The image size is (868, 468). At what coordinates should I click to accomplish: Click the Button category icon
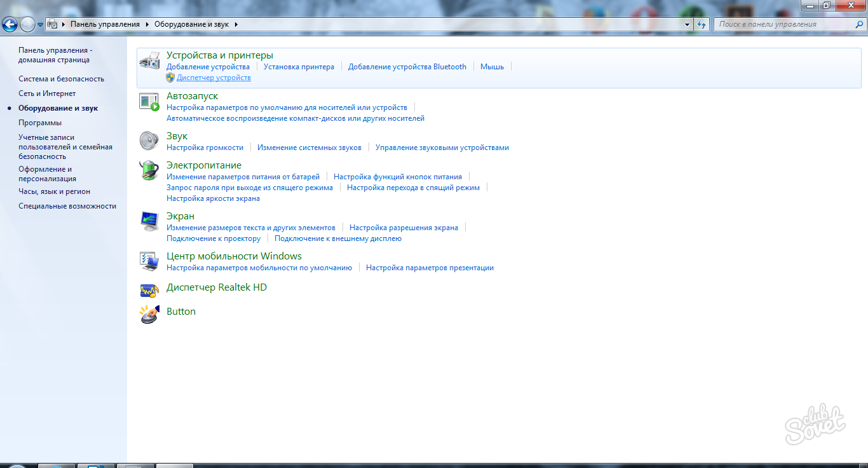pos(149,314)
